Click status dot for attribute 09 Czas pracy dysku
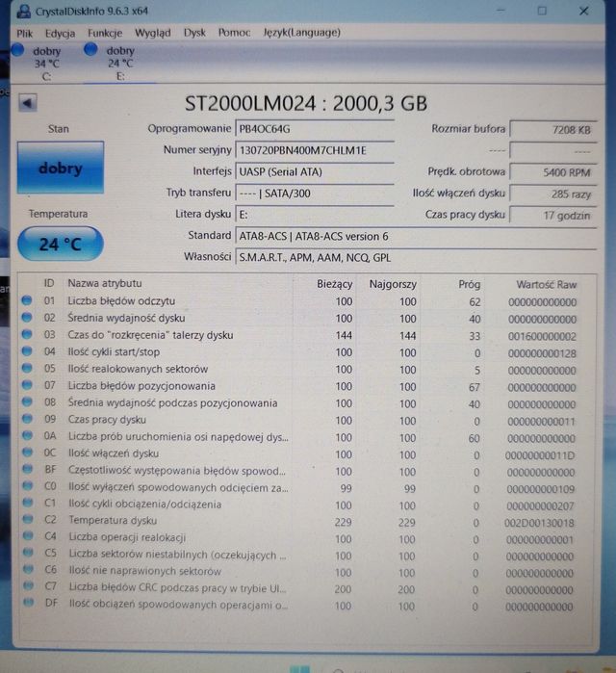This screenshot has height=673, width=616. pos(28,418)
